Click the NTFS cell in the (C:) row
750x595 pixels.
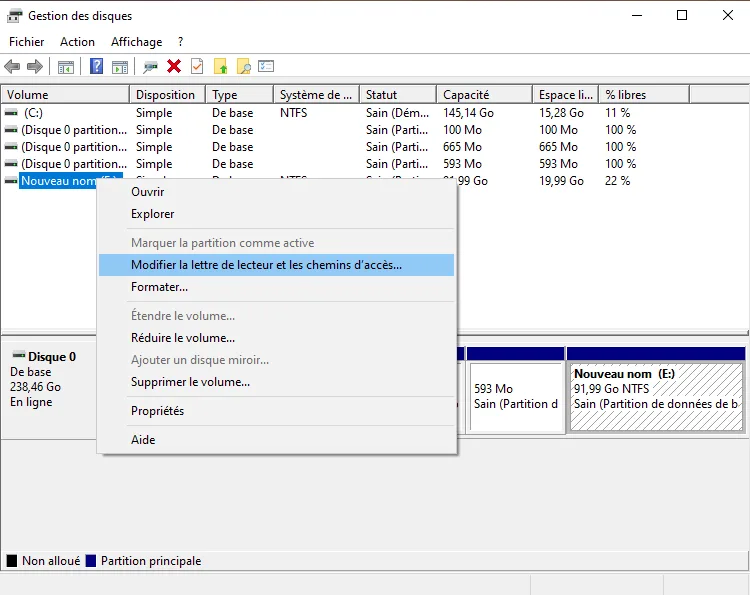[294, 113]
